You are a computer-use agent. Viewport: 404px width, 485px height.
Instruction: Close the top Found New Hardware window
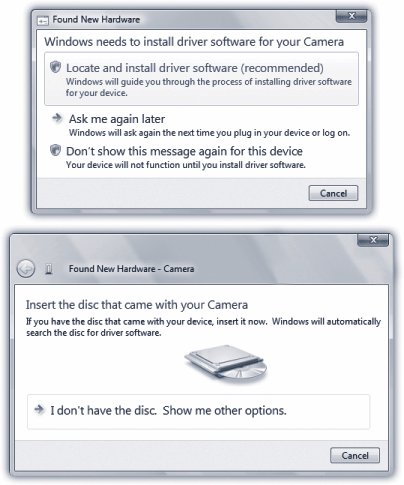point(351,16)
